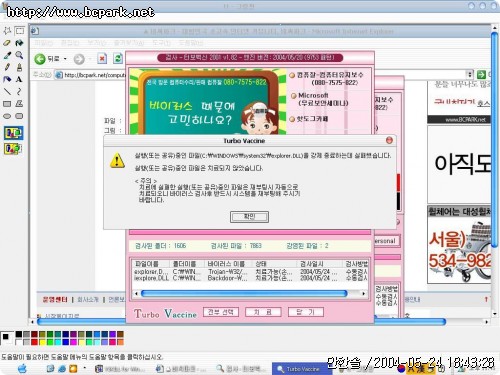The height and width of the screenshot is (375, 500).
Task: Click the Stop page icon with red X
Action: click(102, 59)
